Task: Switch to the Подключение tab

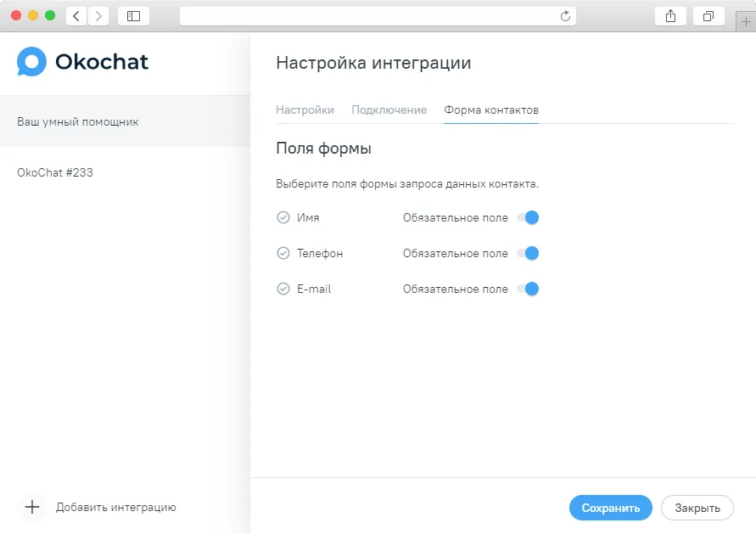Action: (389, 110)
